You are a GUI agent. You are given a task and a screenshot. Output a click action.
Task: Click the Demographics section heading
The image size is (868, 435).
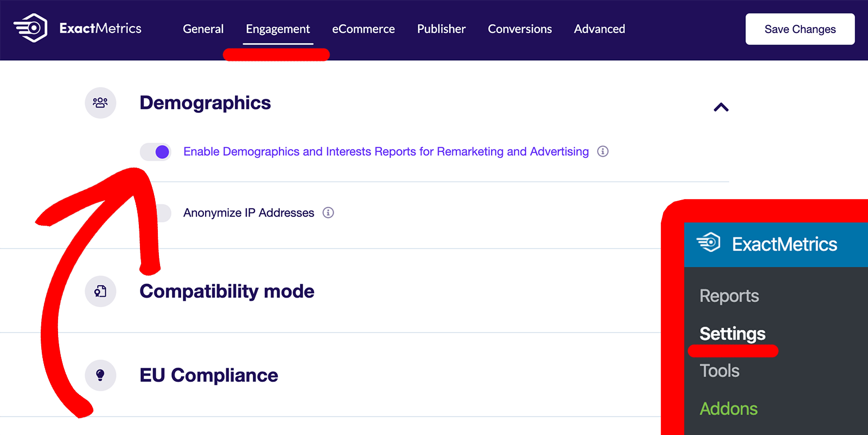(205, 103)
